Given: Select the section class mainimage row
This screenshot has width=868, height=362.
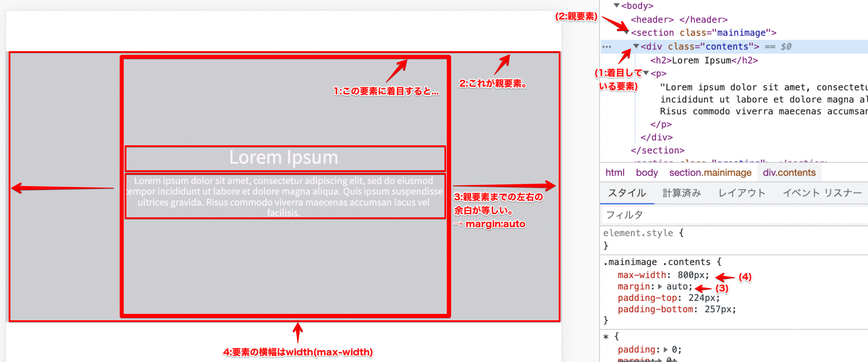Looking at the screenshot, I should click(x=703, y=33).
